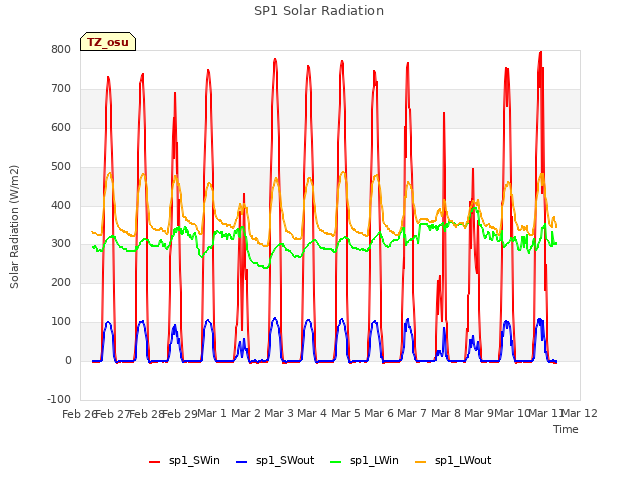Click the SP1 Solar Radiation chart title
640x480 pixels.
(x=319, y=11)
